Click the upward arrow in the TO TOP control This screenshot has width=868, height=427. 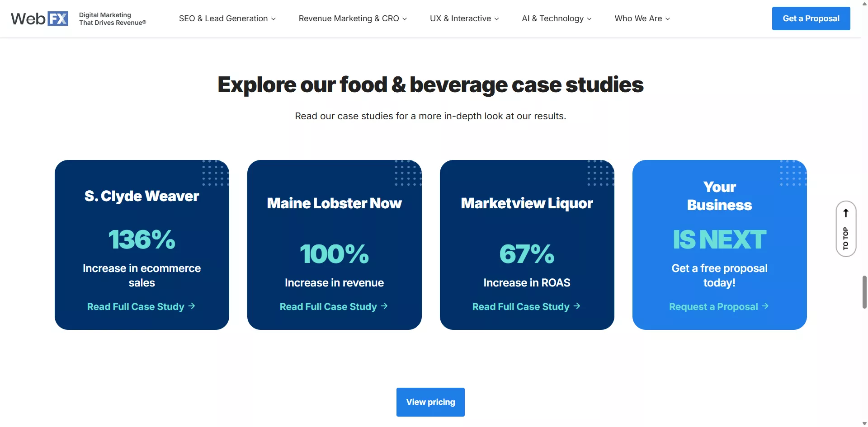(x=845, y=212)
